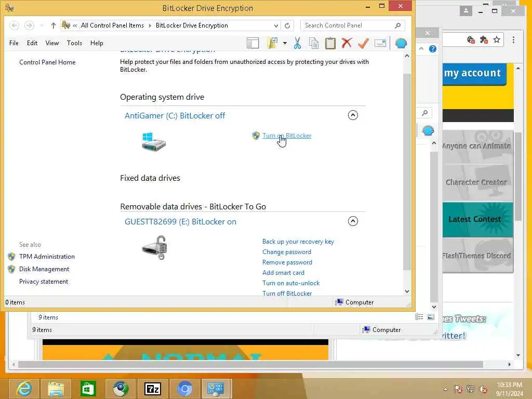Open the Edit menu
The height and width of the screenshot is (399, 532).
32,43
